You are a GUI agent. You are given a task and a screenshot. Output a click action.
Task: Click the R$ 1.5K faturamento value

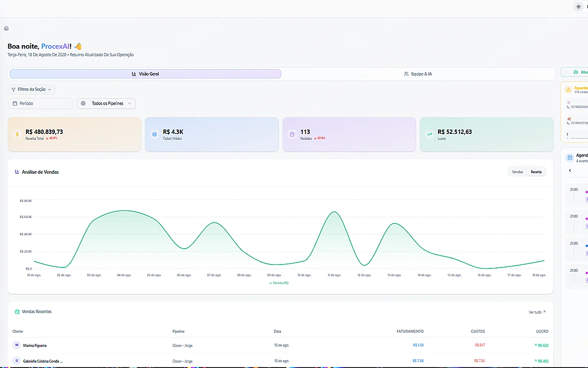[418, 345]
